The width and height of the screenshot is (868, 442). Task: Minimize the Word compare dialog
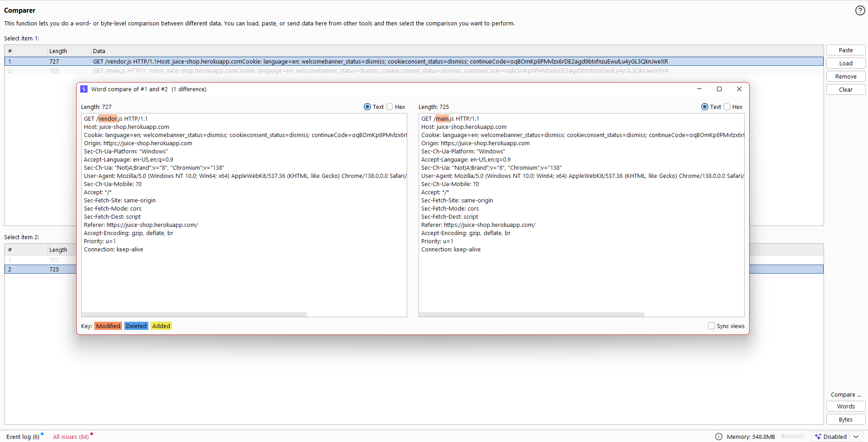click(x=699, y=89)
